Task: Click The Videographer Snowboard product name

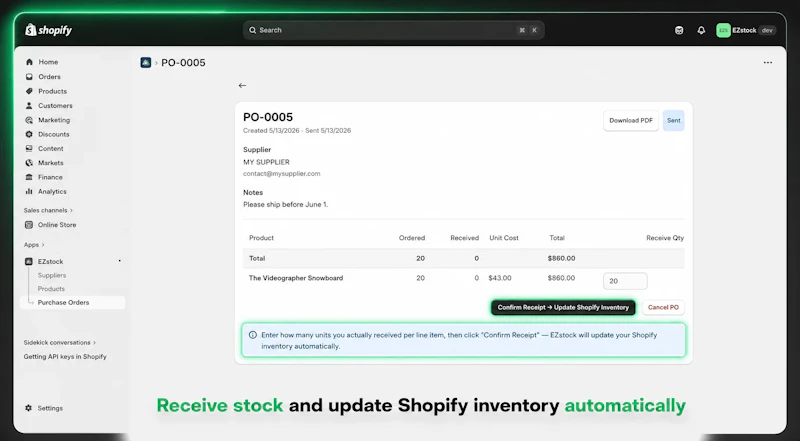Action: (x=296, y=278)
